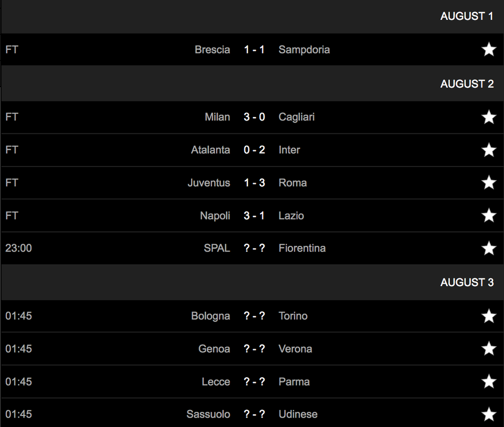This screenshot has width=504, height=427.
Task: Toggle favorite star for SPAL vs Fiorentina
Action: [489, 248]
